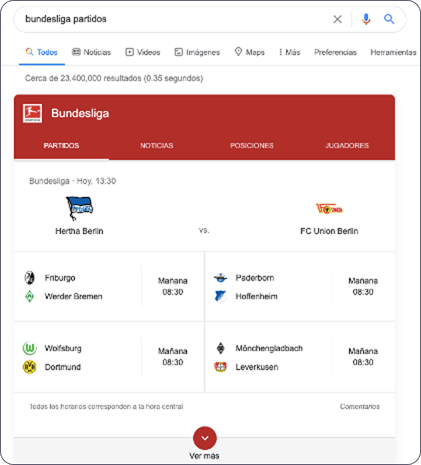The width and height of the screenshot is (421, 465).
Task: Click the Hertha Berlin team name
Action: pyautogui.click(x=79, y=231)
